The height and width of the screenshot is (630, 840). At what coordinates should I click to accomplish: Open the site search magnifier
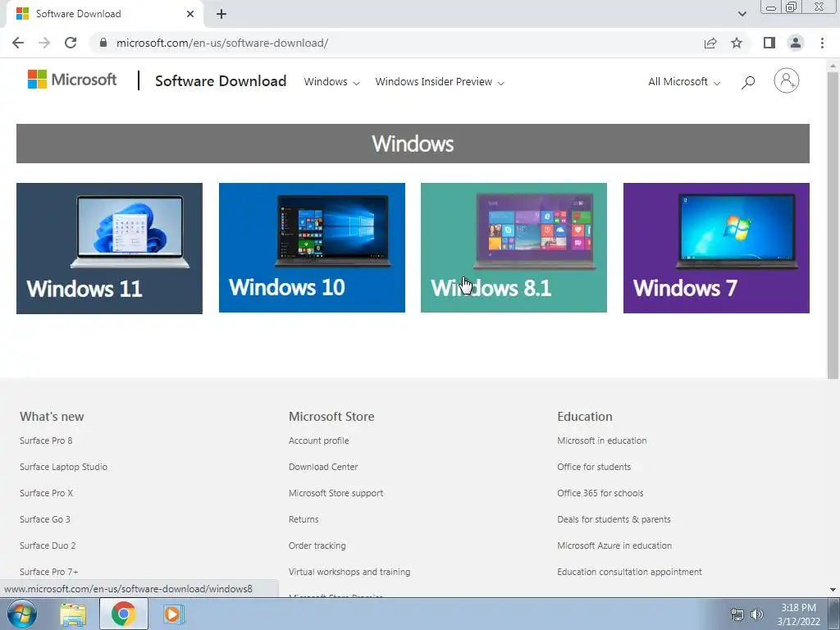(748, 82)
